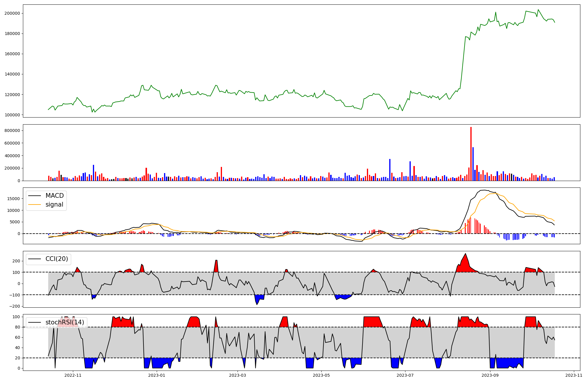Click the -200 label on the CCI axis
The image size is (588, 382).
(14, 306)
